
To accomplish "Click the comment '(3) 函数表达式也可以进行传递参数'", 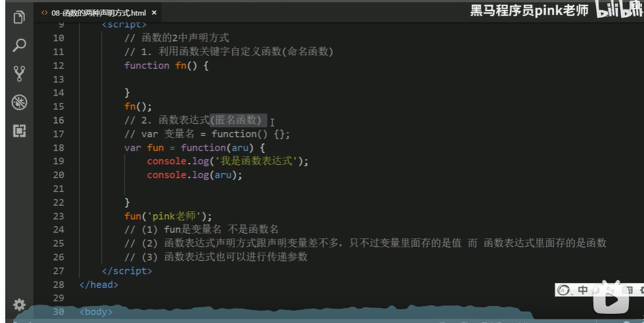I will point(216,257).
